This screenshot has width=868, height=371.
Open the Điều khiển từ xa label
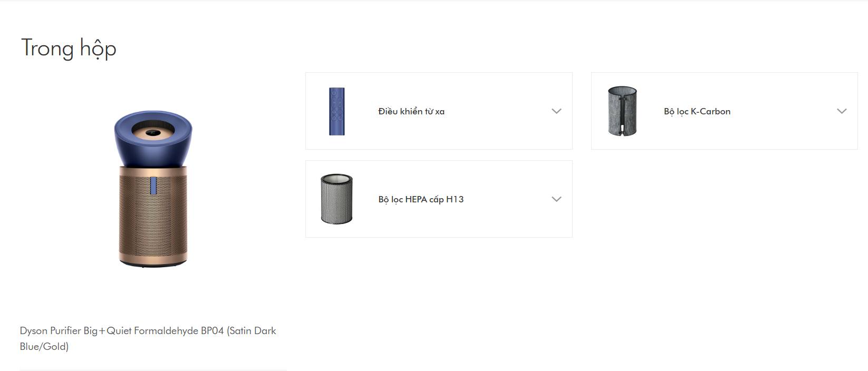(411, 111)
